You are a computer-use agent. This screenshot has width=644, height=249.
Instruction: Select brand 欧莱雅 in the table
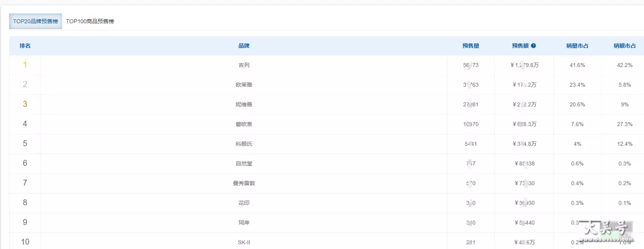tap(244, 85)
